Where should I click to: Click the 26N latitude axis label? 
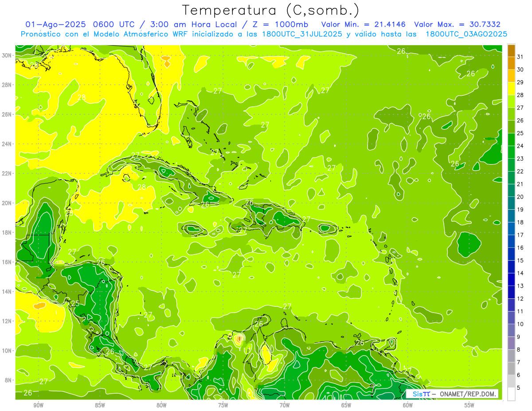click(x=7, y=114)
